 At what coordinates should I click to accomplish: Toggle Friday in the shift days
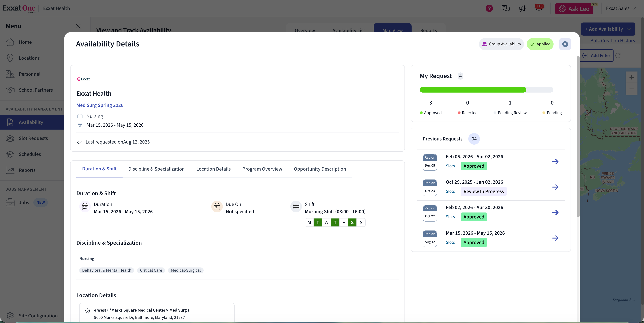[344, 222]
